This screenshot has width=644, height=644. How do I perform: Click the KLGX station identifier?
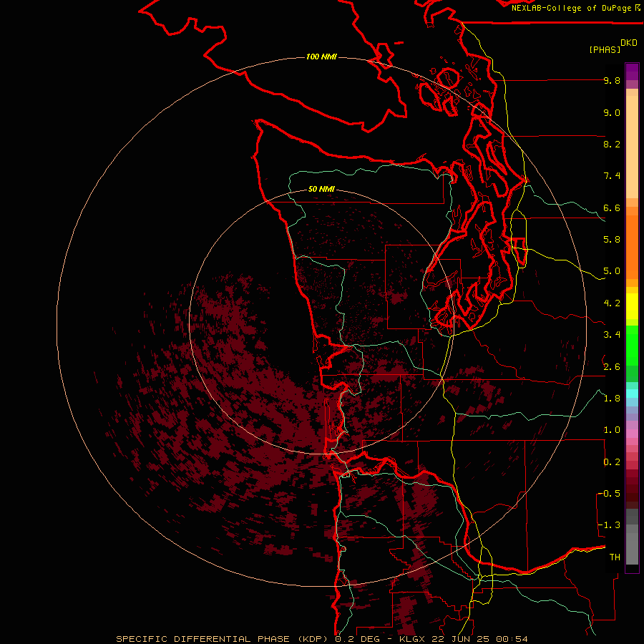[414, 639]
